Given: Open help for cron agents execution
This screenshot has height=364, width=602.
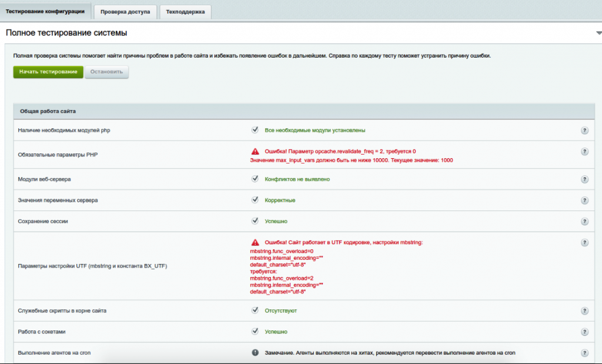Looking at the screenshot, I should pyautogui.click(x=584, y=353).
